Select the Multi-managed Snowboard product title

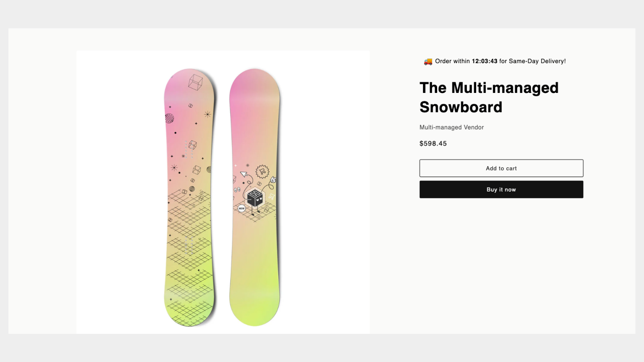489,97
